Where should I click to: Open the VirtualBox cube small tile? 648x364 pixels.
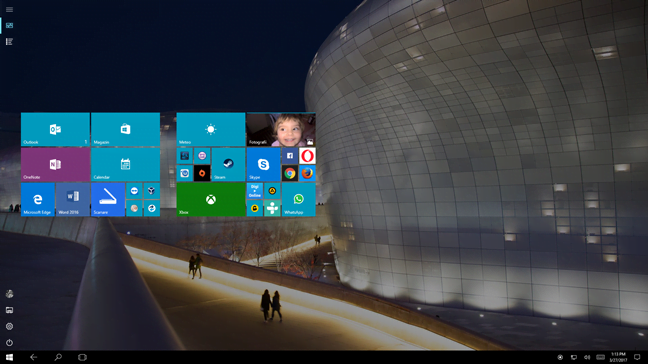coord(152,191)
